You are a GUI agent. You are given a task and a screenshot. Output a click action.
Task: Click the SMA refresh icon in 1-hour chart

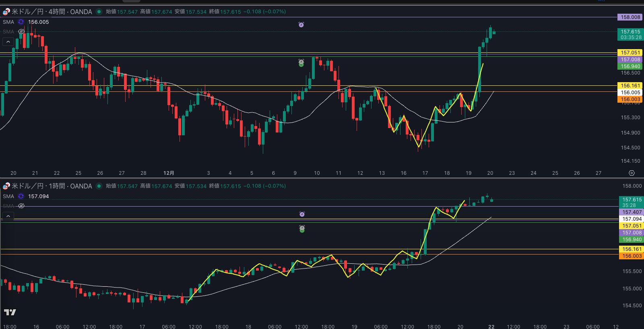(21, 197)
